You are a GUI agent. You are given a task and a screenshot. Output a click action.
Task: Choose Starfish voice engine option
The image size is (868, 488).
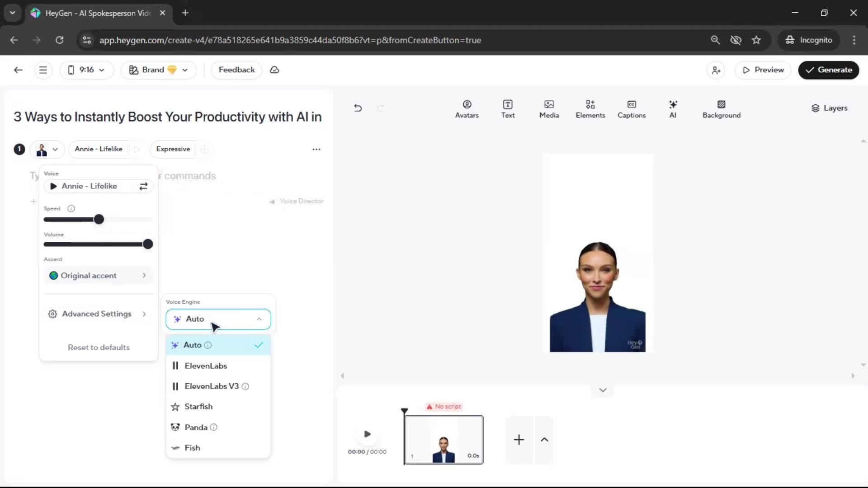tap(198, 406)
